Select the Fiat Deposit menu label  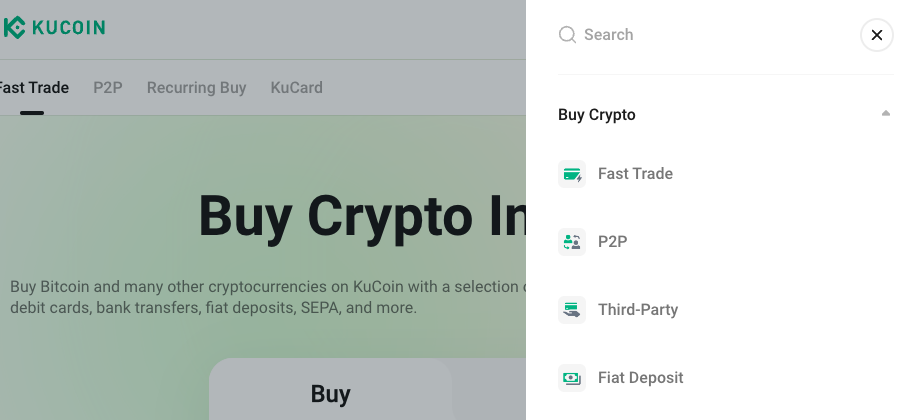click(640, 378)
